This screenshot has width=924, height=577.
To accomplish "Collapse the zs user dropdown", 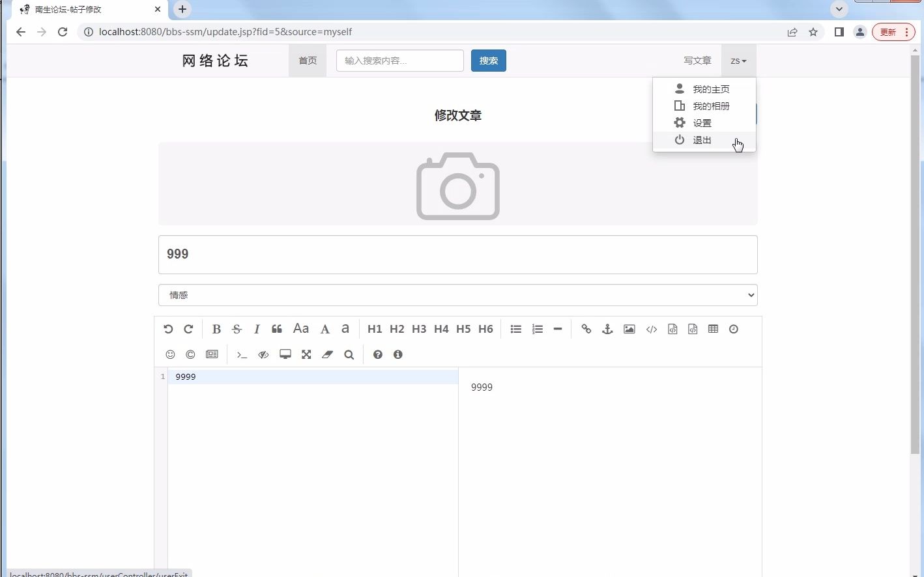I will point(738,61).
